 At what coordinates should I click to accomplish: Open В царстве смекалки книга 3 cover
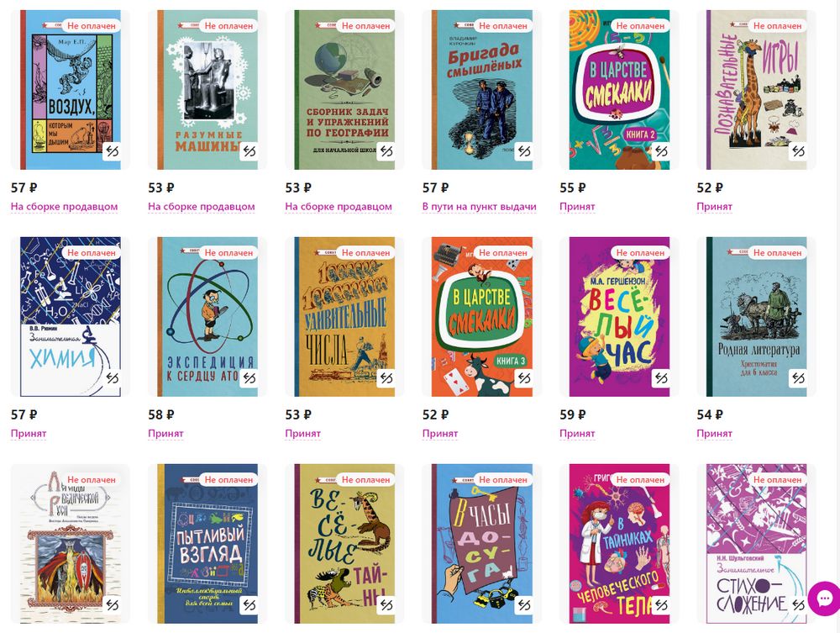(481, 317)
